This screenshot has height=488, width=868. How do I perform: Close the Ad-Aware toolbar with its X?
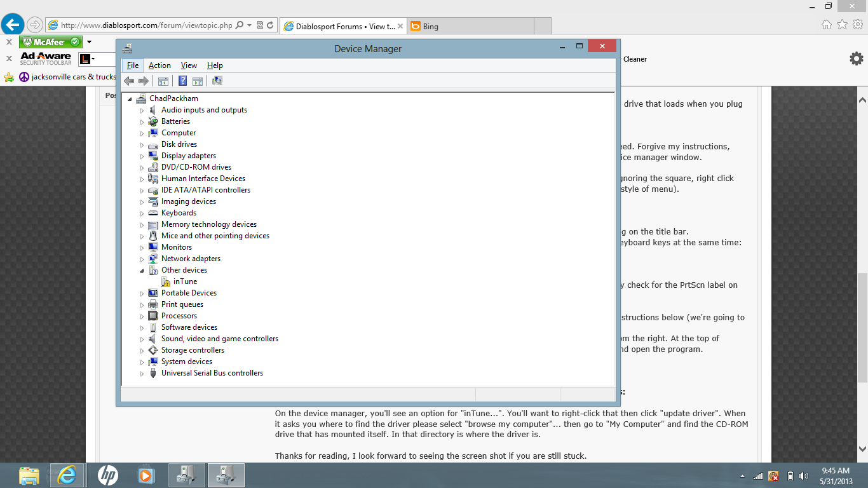coord(9,58)
